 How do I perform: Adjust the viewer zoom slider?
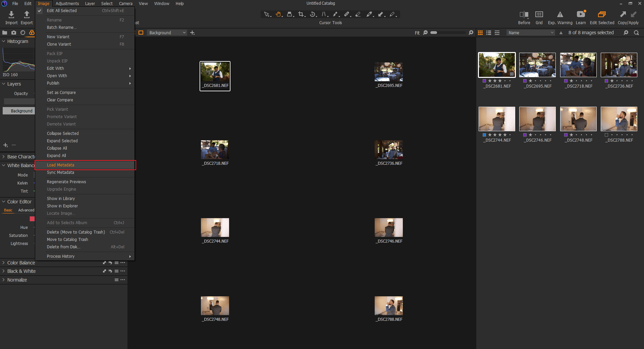coord(434,33)
